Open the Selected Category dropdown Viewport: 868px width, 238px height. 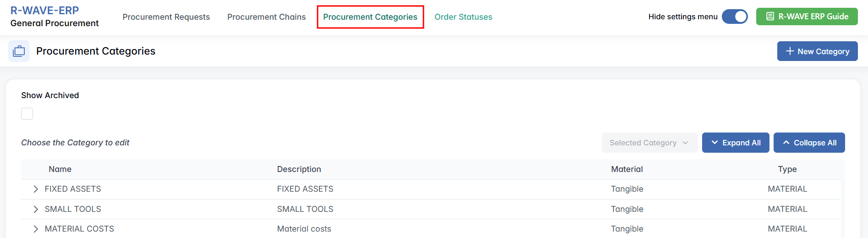tap(649, 143)
